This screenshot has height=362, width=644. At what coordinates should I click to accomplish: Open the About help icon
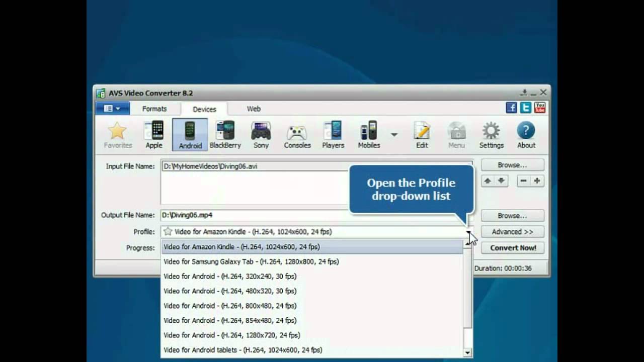pos(526,135)
